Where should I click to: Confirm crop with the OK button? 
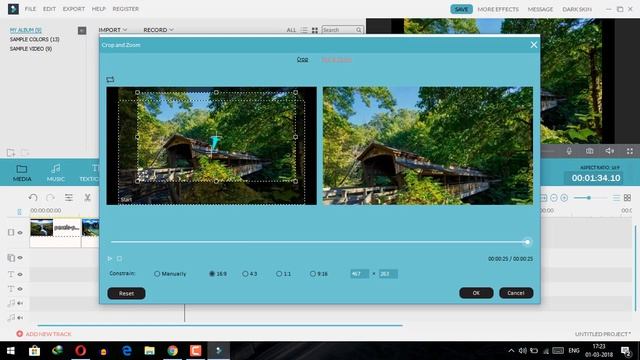click(476, 293)
